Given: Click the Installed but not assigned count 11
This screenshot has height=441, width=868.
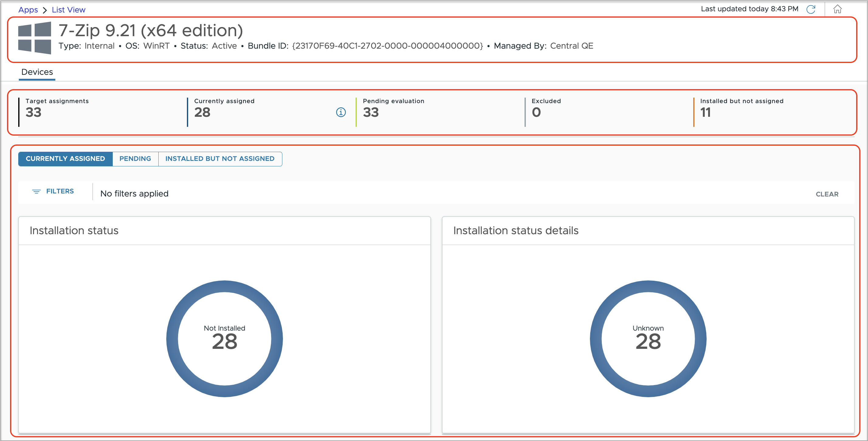Looking at the screenshot, I should click(x=705, y=112).
